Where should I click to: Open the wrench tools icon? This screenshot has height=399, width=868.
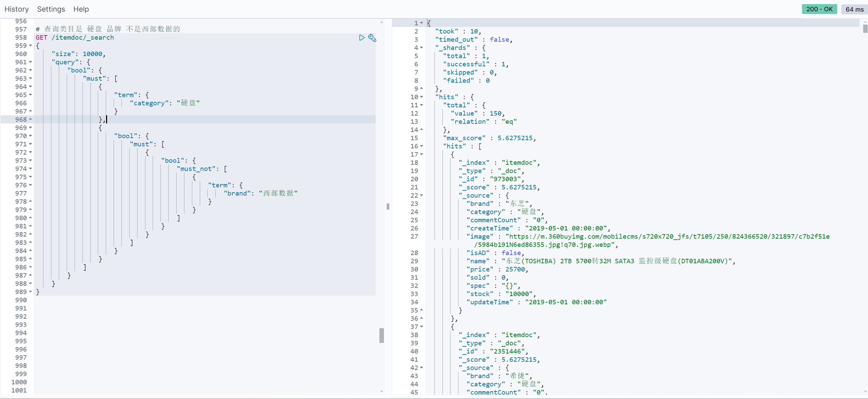372,38
